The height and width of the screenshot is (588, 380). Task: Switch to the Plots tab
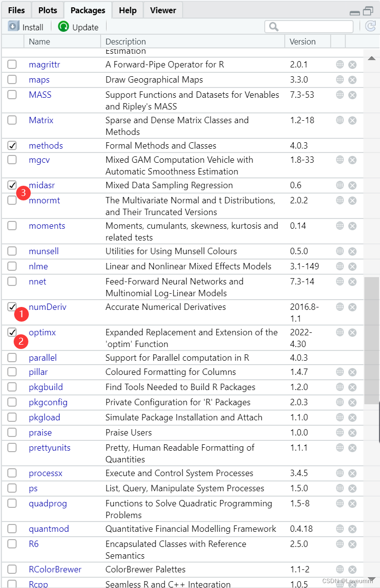pyautogui.click(x=47, y=10)
